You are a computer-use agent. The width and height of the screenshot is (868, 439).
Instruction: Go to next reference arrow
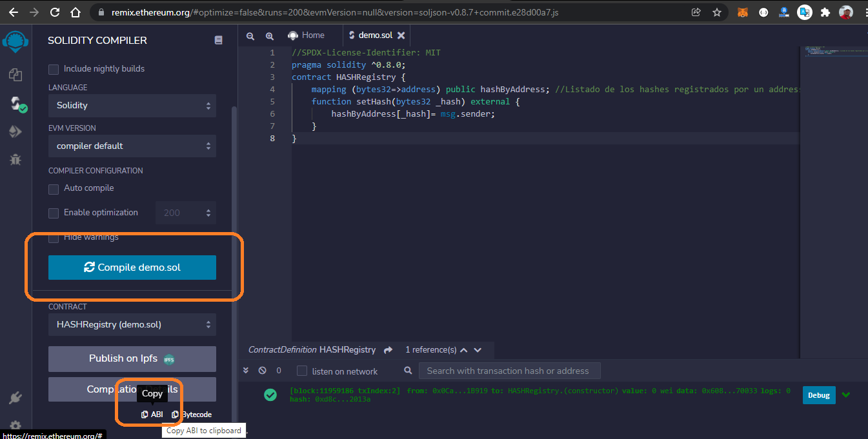pyautogui.click(x=478, y=350)
